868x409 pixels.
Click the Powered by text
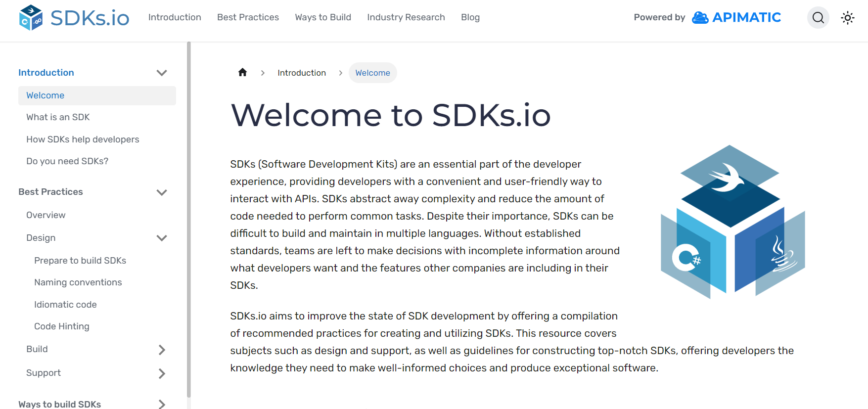pos(659,17)
